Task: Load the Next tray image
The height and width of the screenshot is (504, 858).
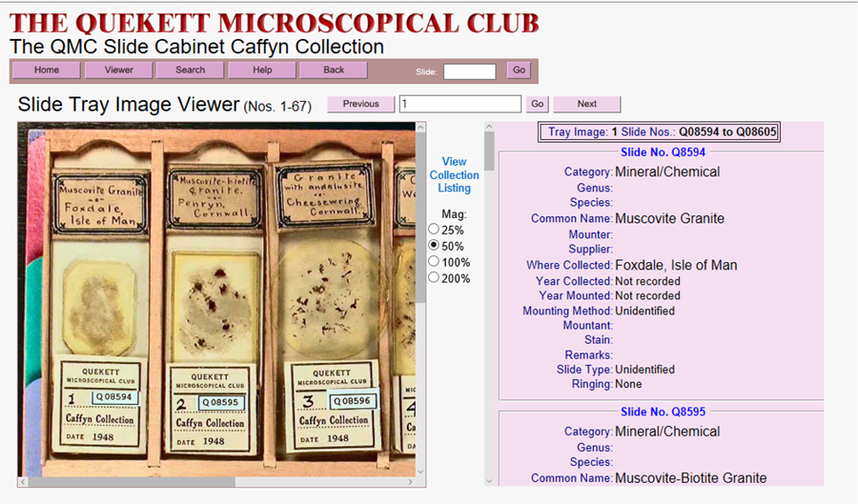Action: pyautogui.click(x=586, y=104)
